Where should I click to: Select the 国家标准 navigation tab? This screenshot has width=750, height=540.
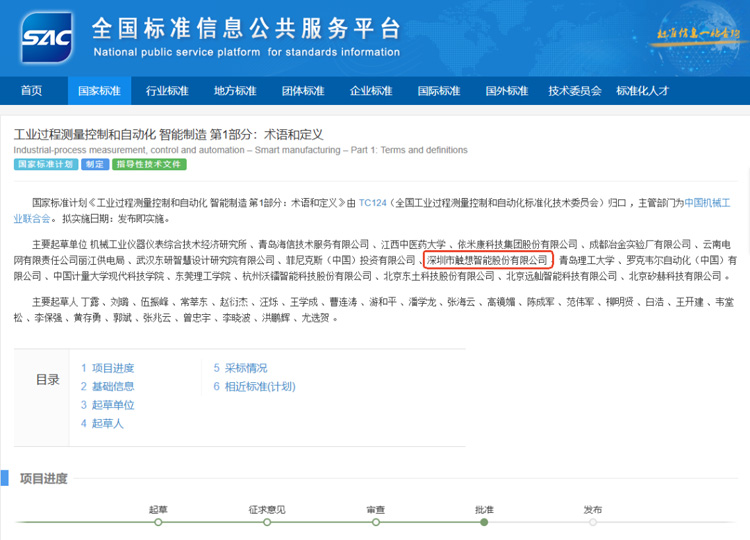click(99, 91)
